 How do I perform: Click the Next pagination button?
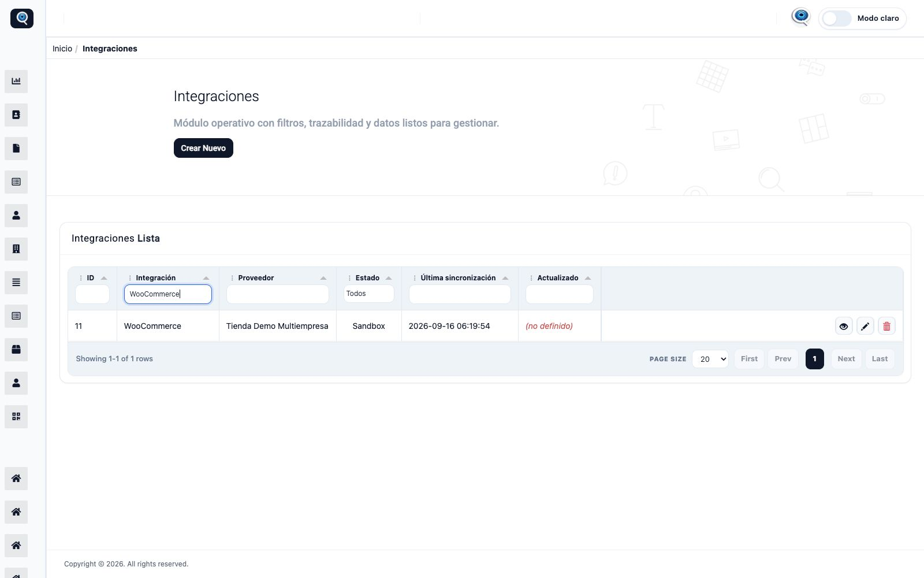click(847, 359)
